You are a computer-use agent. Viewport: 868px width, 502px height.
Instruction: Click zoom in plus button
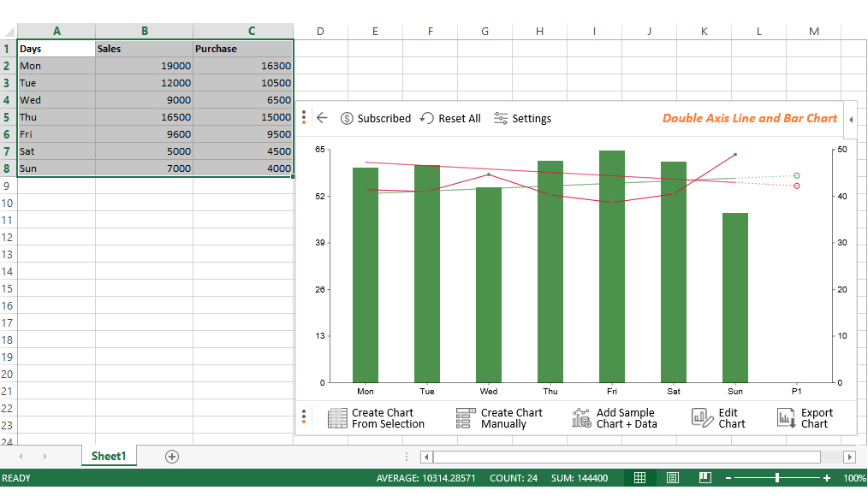point(826,478)
